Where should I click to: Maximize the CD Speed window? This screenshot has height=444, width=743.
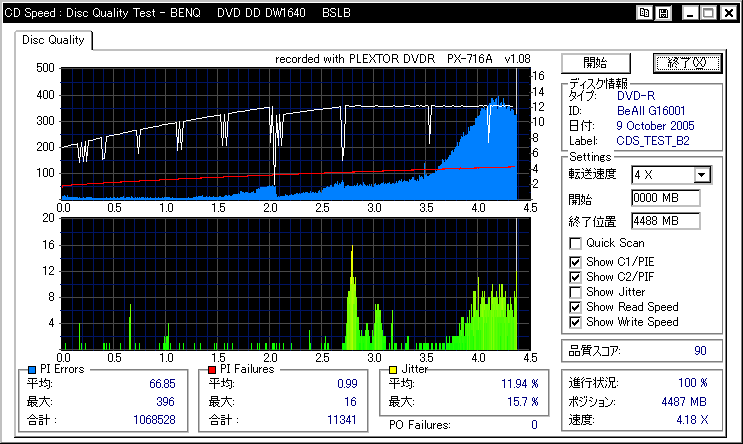[708, 13]
